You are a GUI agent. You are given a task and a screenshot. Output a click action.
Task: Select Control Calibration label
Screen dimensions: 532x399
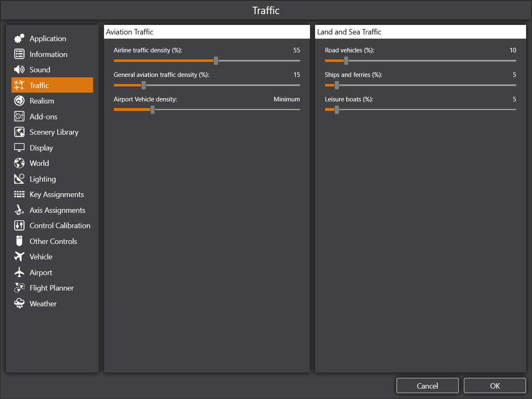(x=60, y=225)
